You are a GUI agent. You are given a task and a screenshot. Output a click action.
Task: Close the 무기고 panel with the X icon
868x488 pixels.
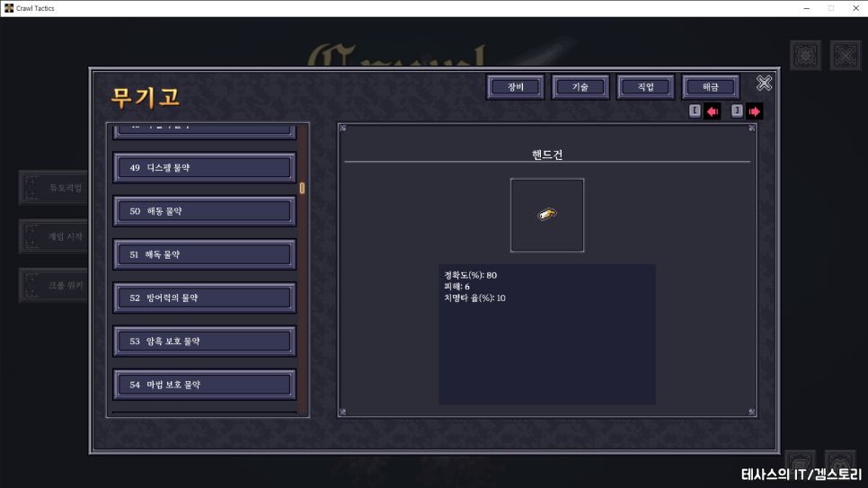(764, 84)
